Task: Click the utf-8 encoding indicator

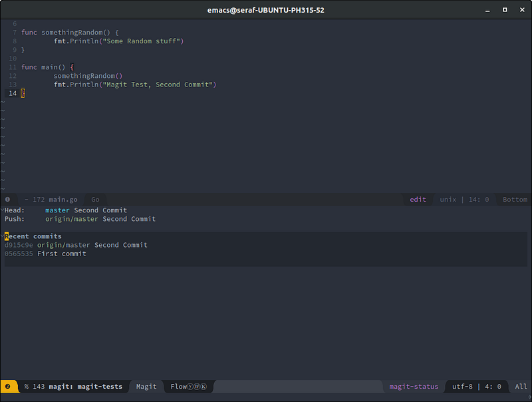Action: 464,386
